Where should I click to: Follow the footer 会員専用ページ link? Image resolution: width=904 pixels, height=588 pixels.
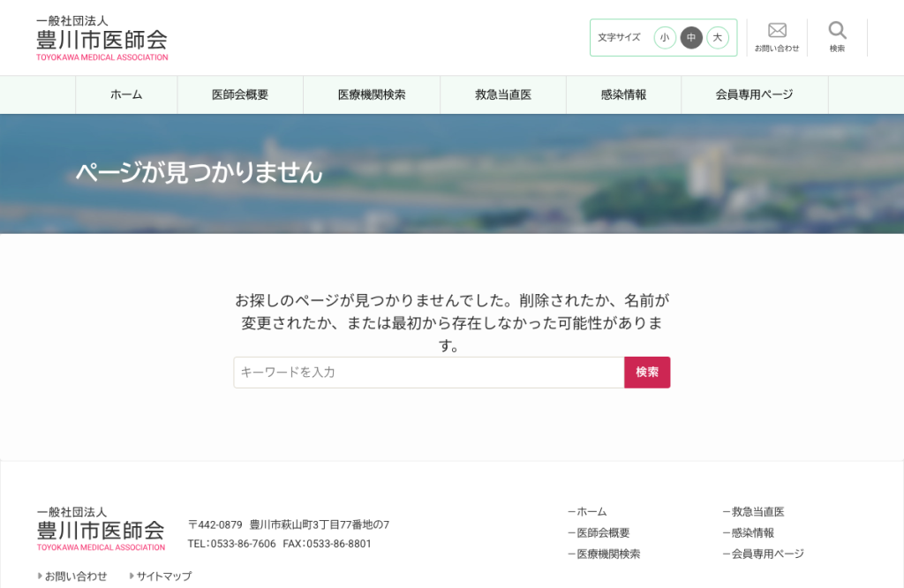tap(764, 554)
